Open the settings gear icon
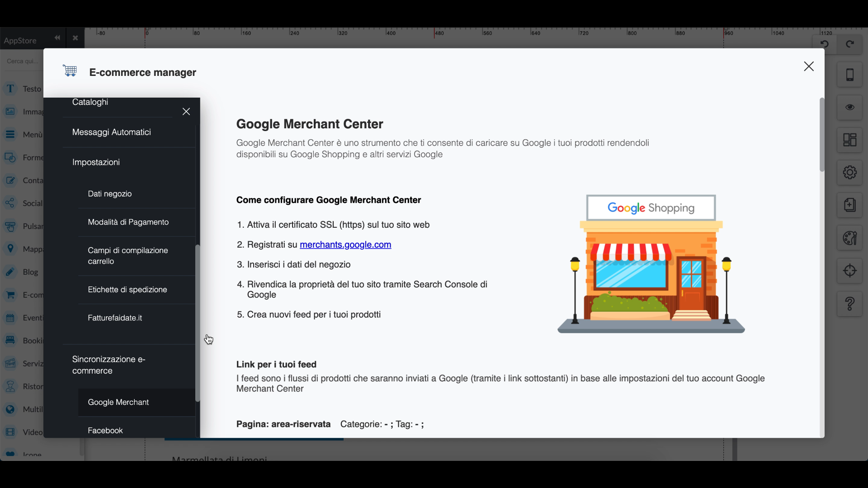Image resolution: width=868 pixels, height=488 pixels. 849,173
